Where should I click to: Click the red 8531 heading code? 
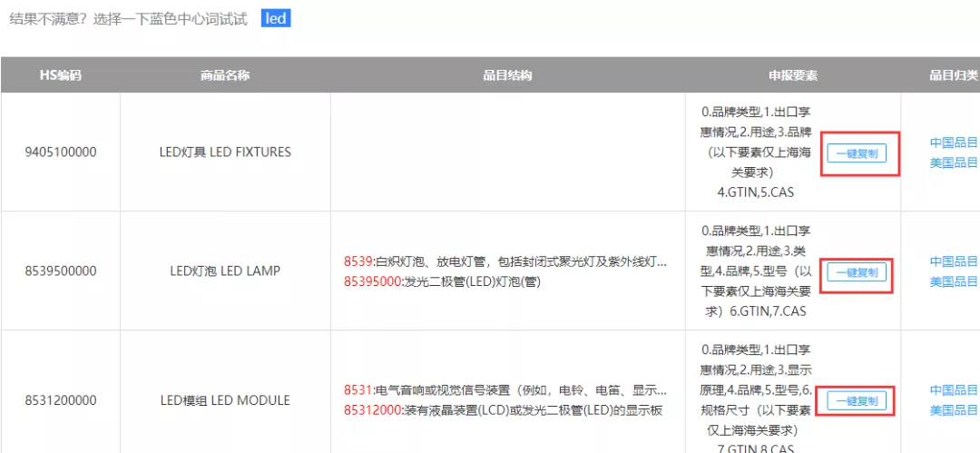point(356,390)
